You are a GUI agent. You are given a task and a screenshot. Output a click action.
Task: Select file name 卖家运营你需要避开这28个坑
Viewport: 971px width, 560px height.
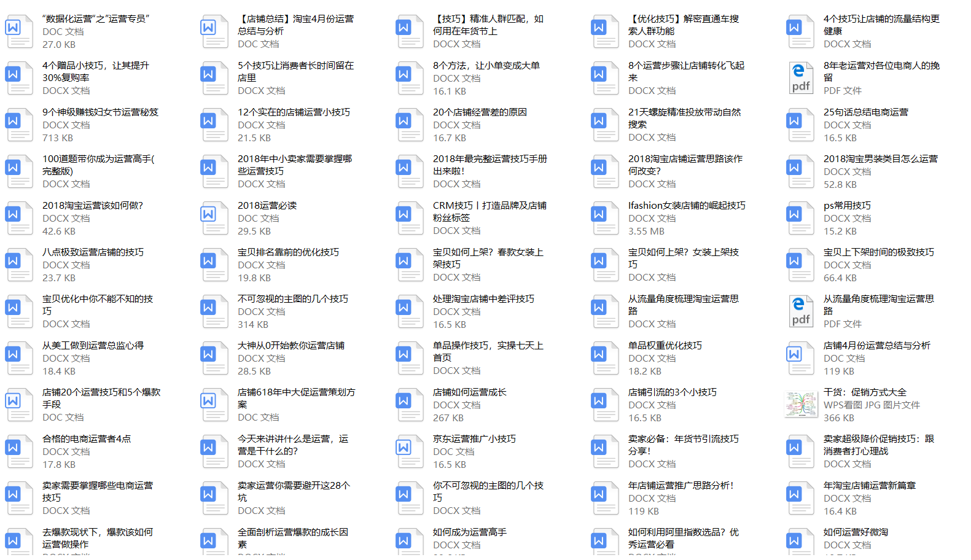point(294,491)
